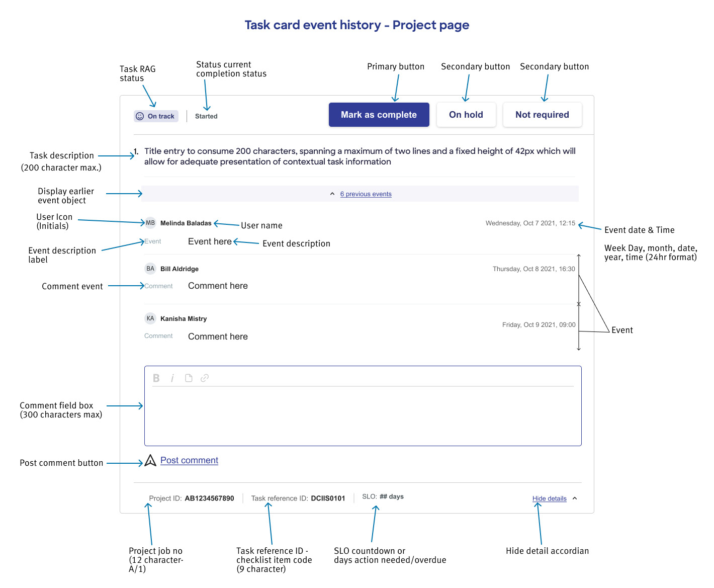Click the Started completion status label
Image resolution: width=714 pixels, height=588 pixels.
(206, 116)
